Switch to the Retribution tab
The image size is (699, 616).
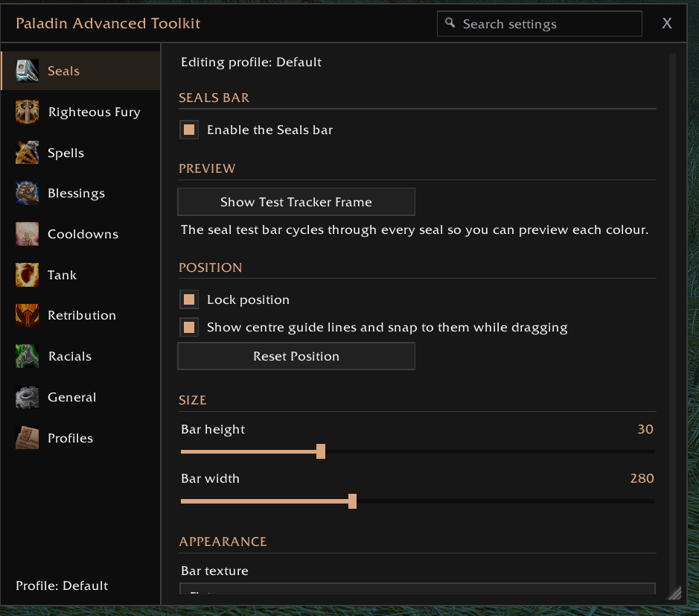tap(80, 315)
